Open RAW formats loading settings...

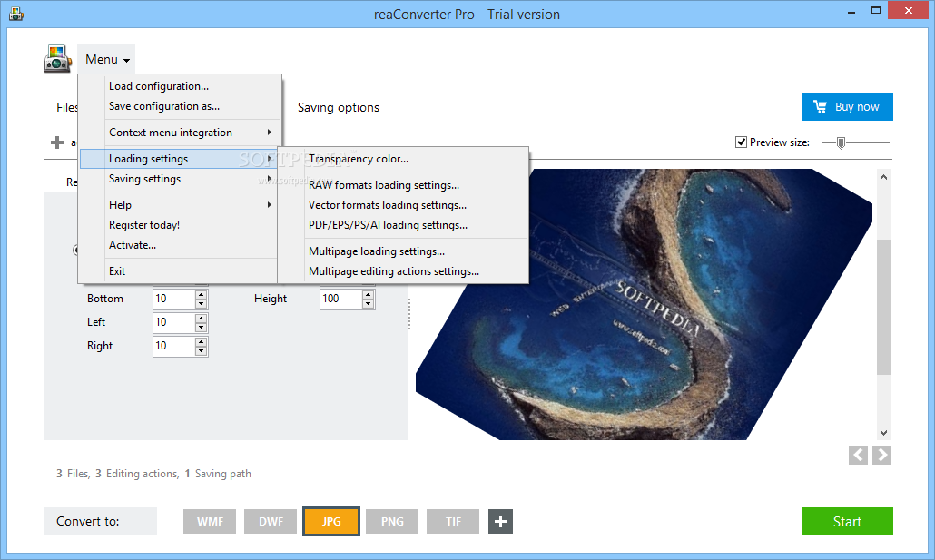coord(404,185)
